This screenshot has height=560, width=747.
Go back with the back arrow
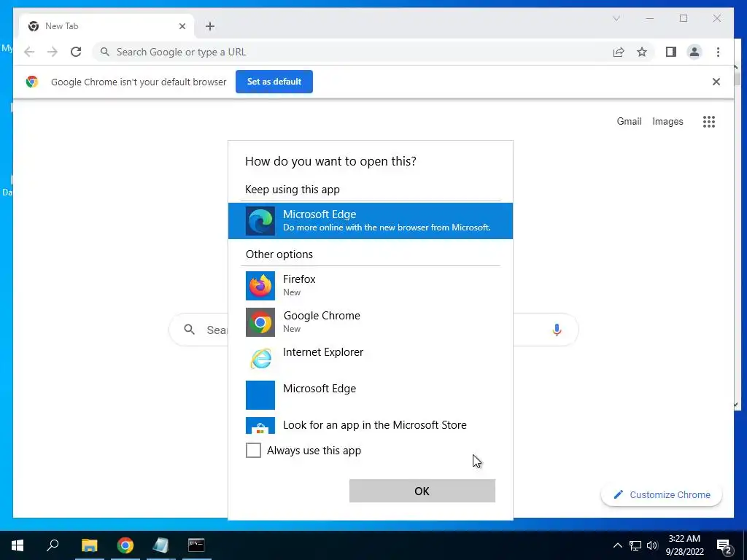[x=29, y=52]
